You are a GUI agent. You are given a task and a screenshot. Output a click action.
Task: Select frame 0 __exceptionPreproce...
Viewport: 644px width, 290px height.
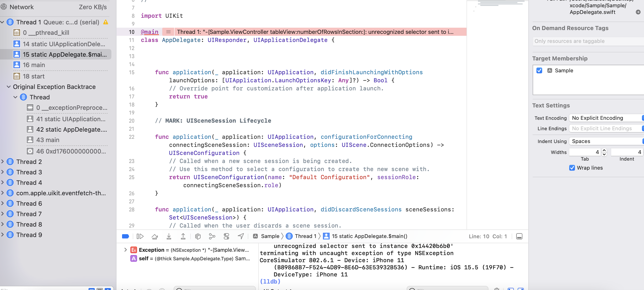coord(56,108)
